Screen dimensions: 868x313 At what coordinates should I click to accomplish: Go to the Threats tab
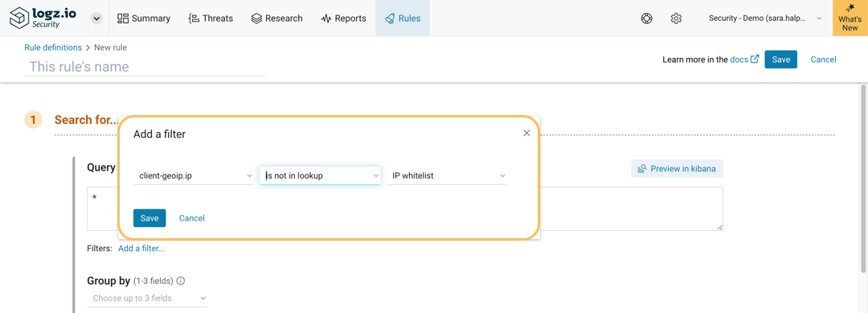[x=211, y=19]
